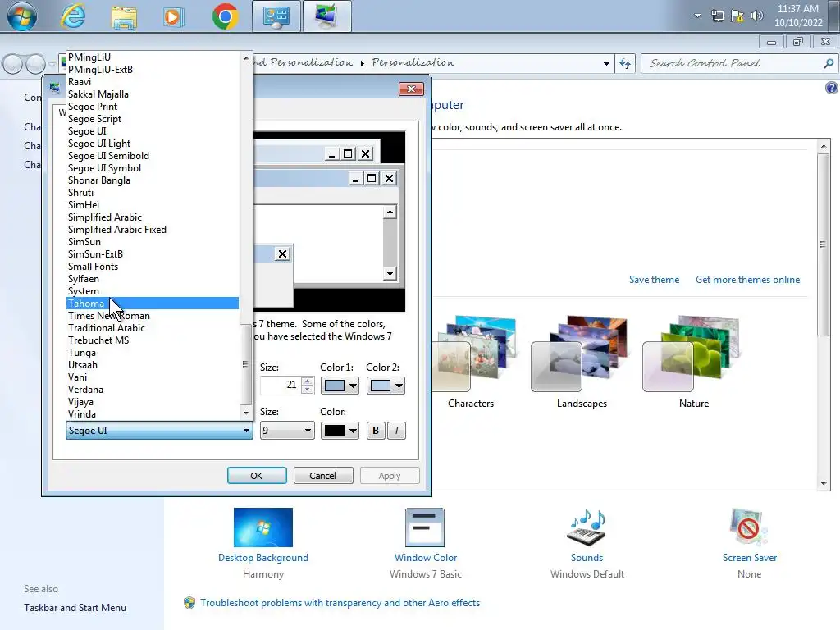Open Taskbar and Start Menu link
The image size is (840, 630).
[75, 608]
